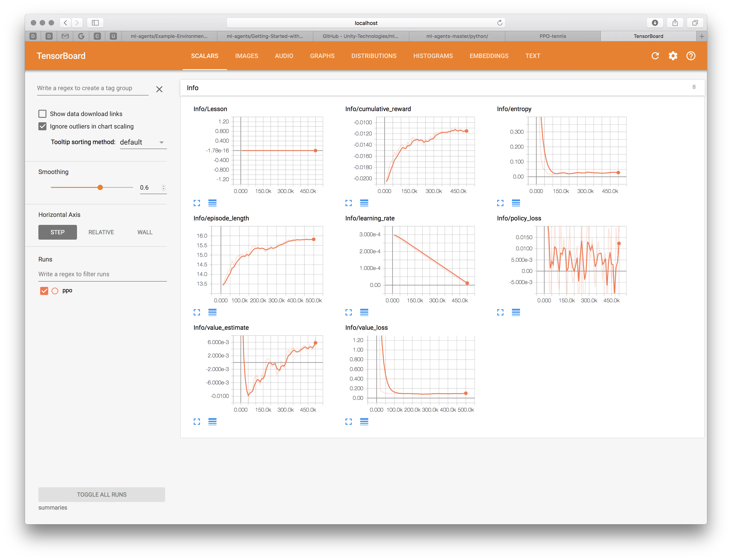This screenshot has height=560, width=732.
Task: Open TensorBoard help icon
Action: click(691, 56)
